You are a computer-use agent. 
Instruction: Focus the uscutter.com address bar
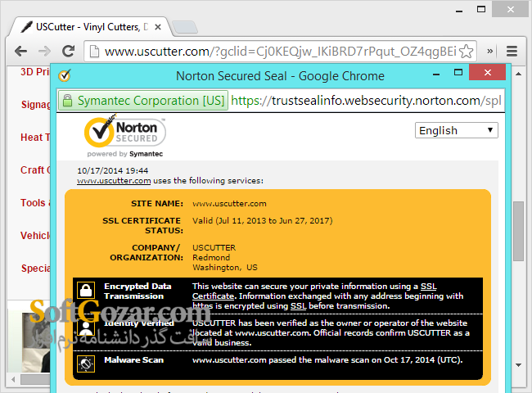tap(280, 52)
